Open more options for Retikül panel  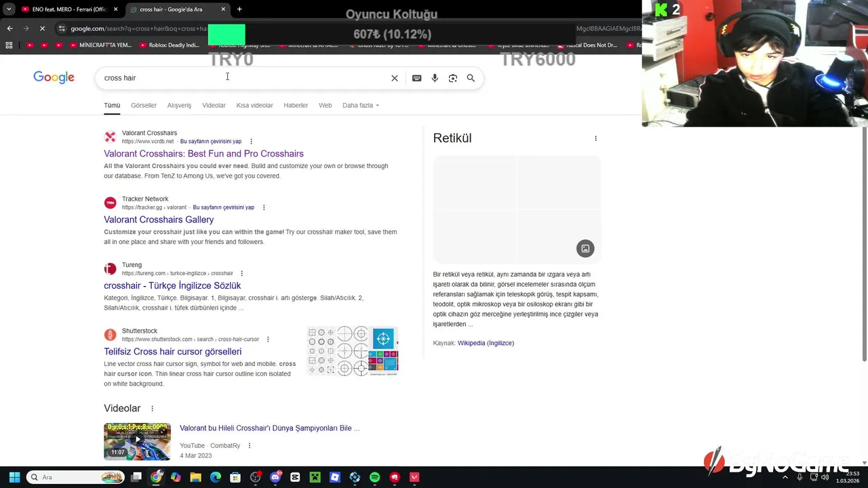(595, 138)
